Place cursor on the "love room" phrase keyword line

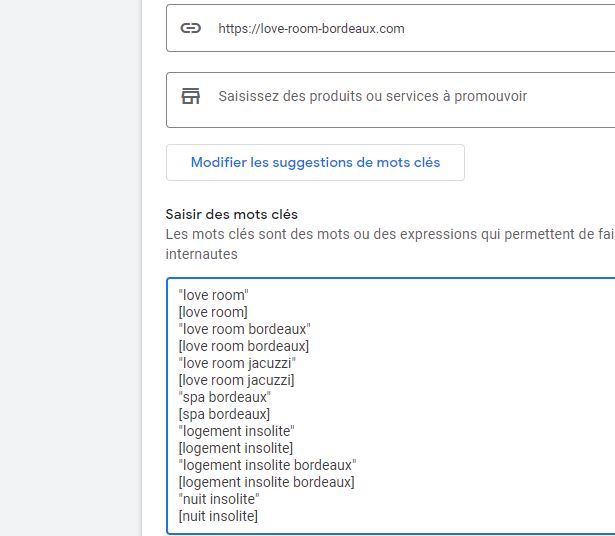coord(213,295)
